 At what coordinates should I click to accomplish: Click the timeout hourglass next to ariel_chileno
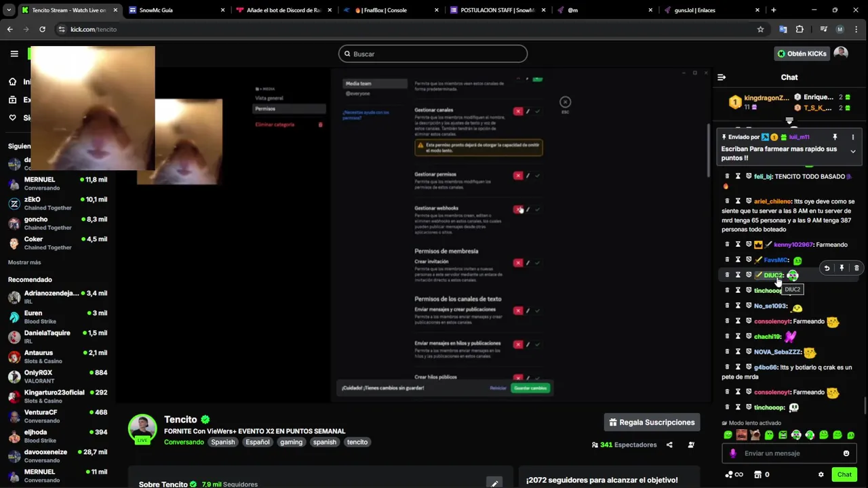click(738, 201)
